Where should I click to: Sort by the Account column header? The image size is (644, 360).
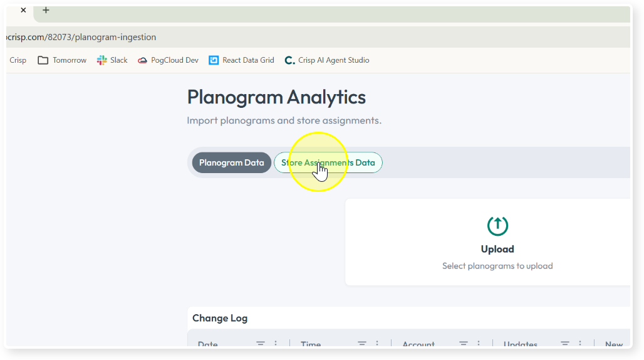coord(418,344)
